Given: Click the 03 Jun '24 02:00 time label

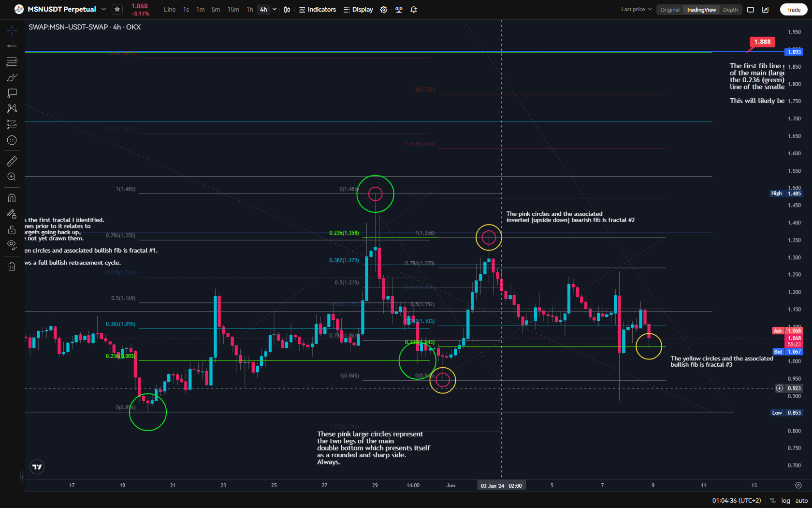Looking at the screenshot, I should (501, 486).
